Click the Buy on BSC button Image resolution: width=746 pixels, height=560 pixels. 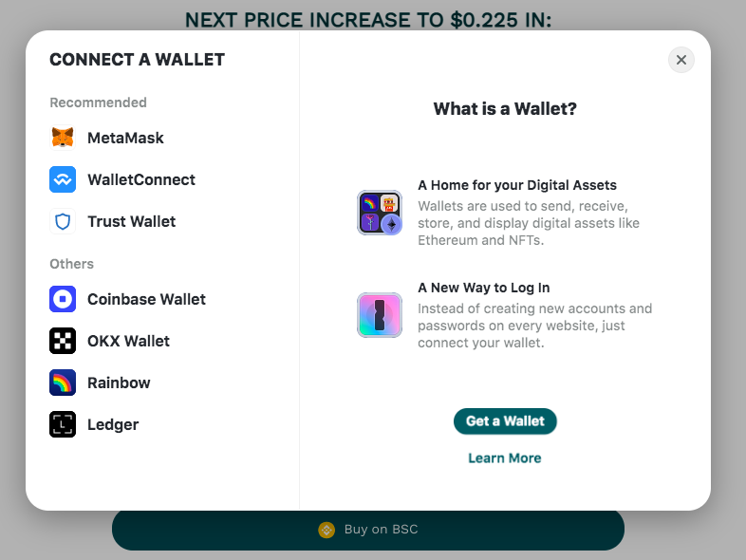[x=368, y=530]
